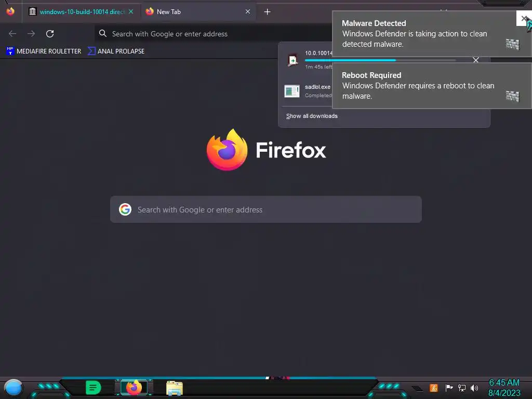Cancel the in-progress 10.0.10014 download
Image resolution: width=532 pixels, height=399 pixels.
tap(476, 60)
